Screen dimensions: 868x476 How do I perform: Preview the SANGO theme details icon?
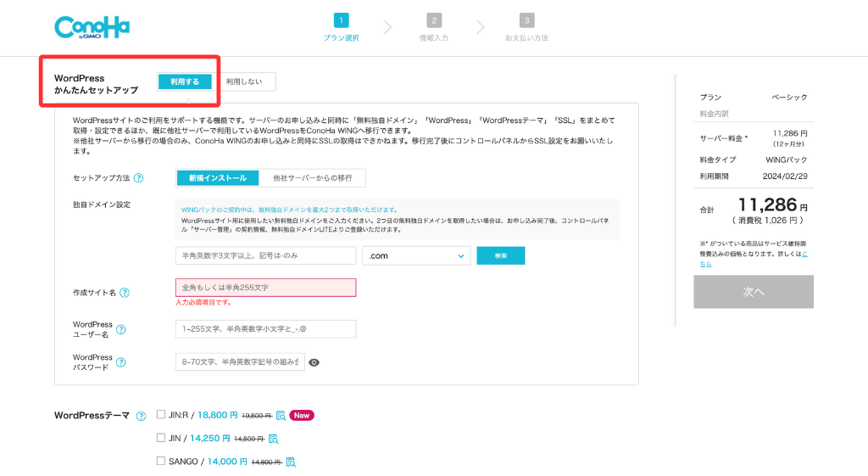point(291,462)
